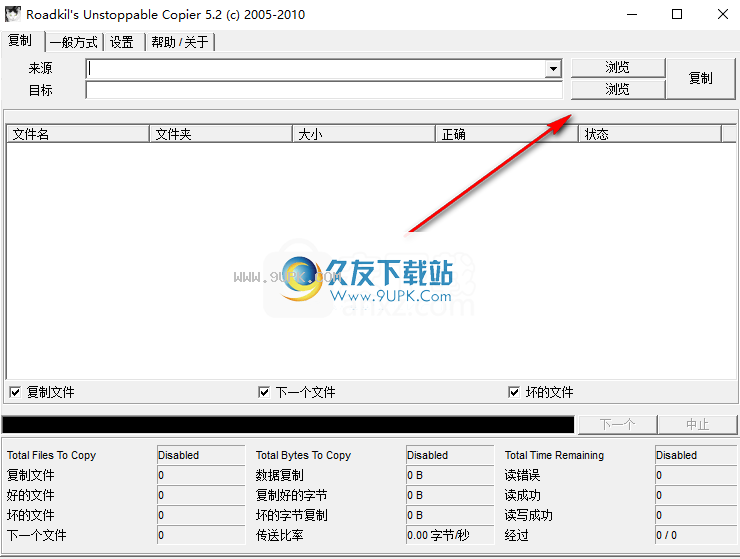Click the Roadkil app icon in title bar
The image size is (740, 559).
click(13, 14)
